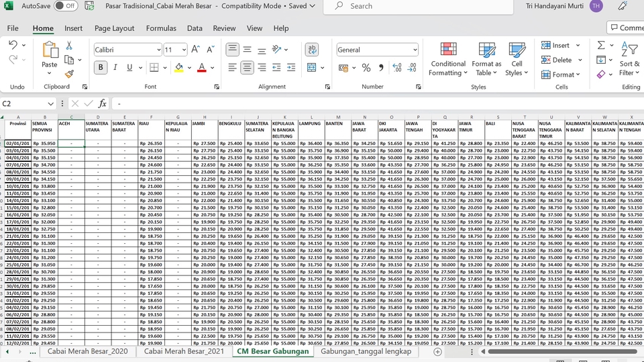Toggle Middle Align
The height and width of the screenshot is (362, 644).
248,50
